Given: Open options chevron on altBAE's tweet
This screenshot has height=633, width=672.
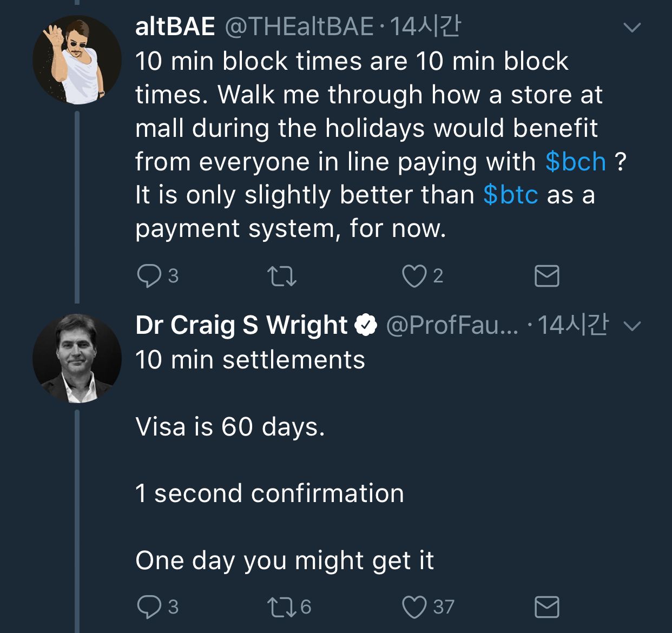Looking at the screenshot, I should click(x=632, y=27).
